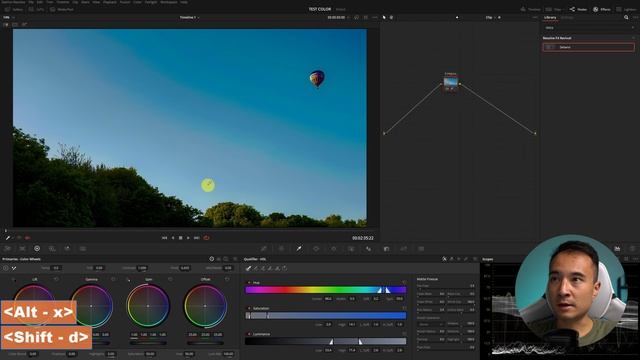
Task: Toggle loop playback
Action: click(207, 238)
